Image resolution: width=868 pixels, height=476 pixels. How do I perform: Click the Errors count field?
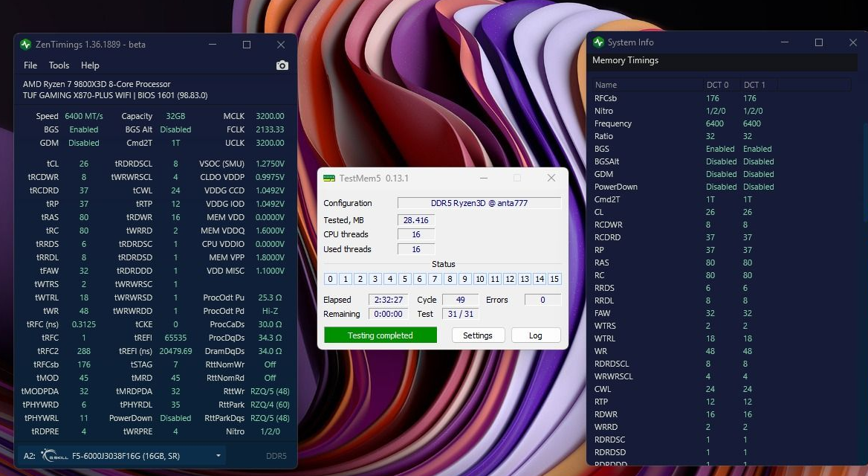click(x=542, y=300)
